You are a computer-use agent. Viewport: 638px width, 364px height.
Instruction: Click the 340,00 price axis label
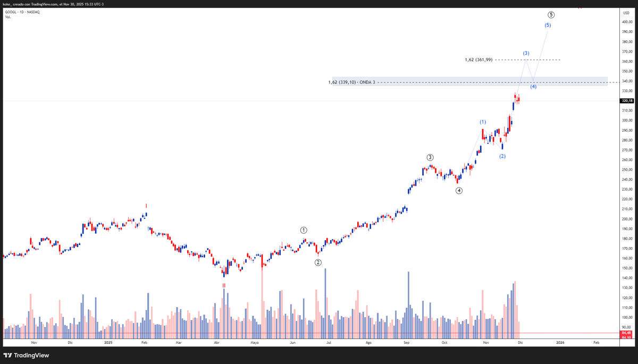click(x=627, y=81)
